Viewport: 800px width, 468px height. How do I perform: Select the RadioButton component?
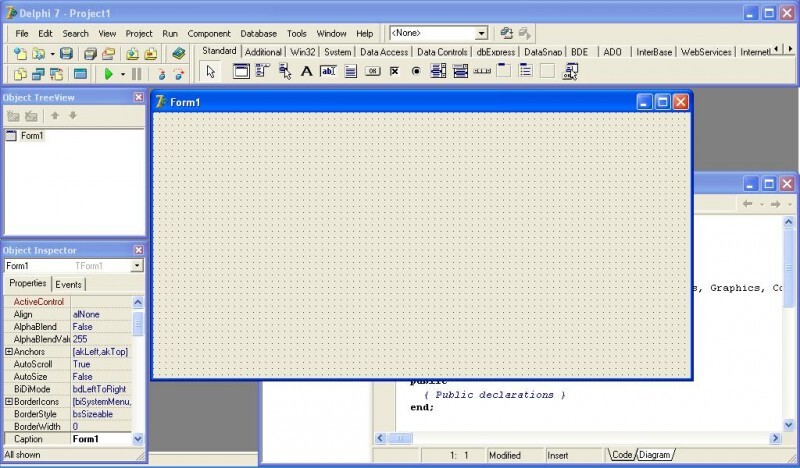click(416, 71)
